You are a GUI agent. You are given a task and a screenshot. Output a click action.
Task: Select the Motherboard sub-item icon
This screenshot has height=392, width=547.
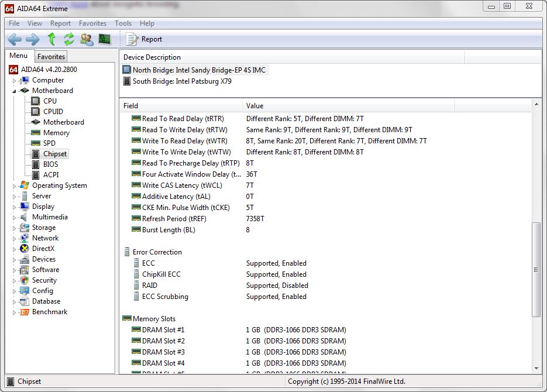35,122
